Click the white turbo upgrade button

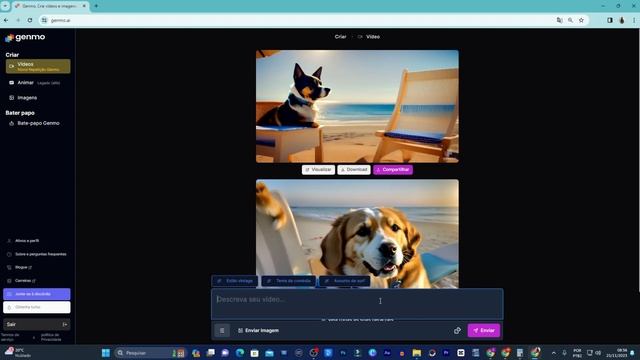pos(37,307)
